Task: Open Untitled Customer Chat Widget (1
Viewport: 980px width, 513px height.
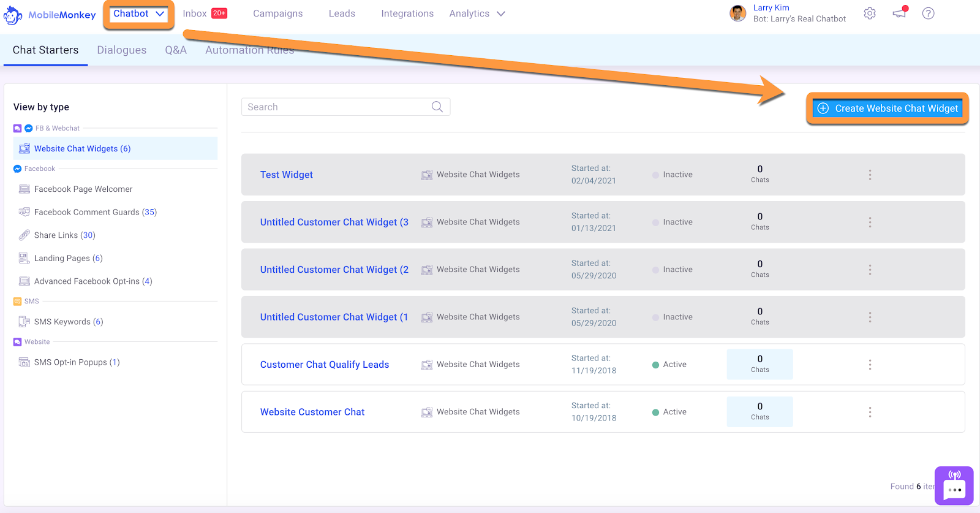Action: (334, 317)
